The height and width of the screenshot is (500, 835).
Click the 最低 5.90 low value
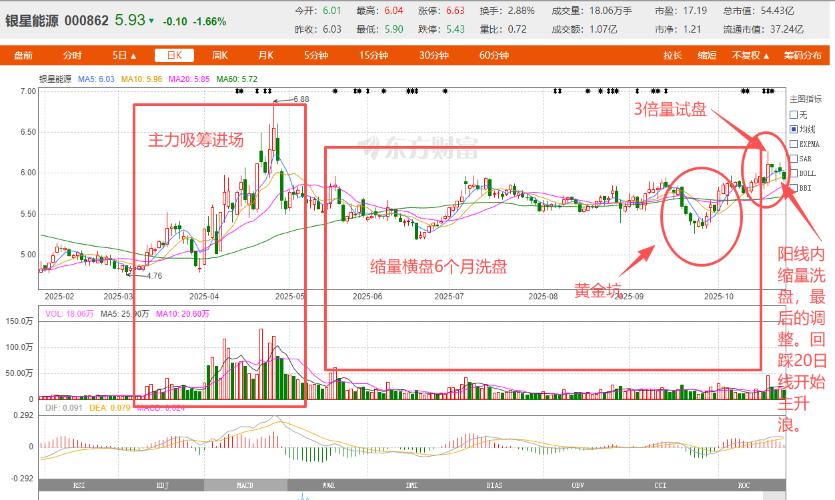[x=380, y=29]
